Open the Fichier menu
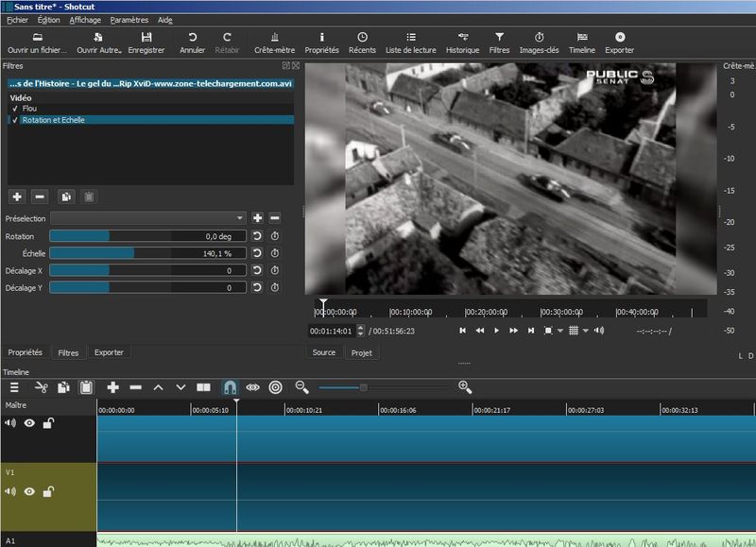This screenshot has width=756, height=547. click(x=17, y=20)
